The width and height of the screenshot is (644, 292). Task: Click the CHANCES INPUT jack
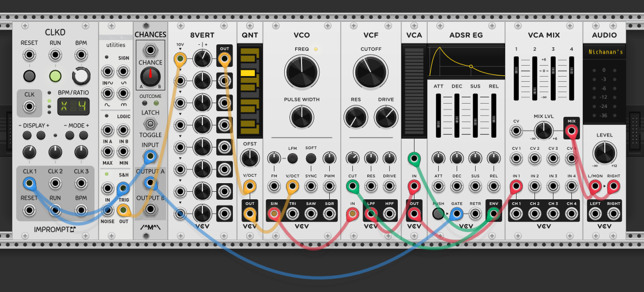[150, 156]
